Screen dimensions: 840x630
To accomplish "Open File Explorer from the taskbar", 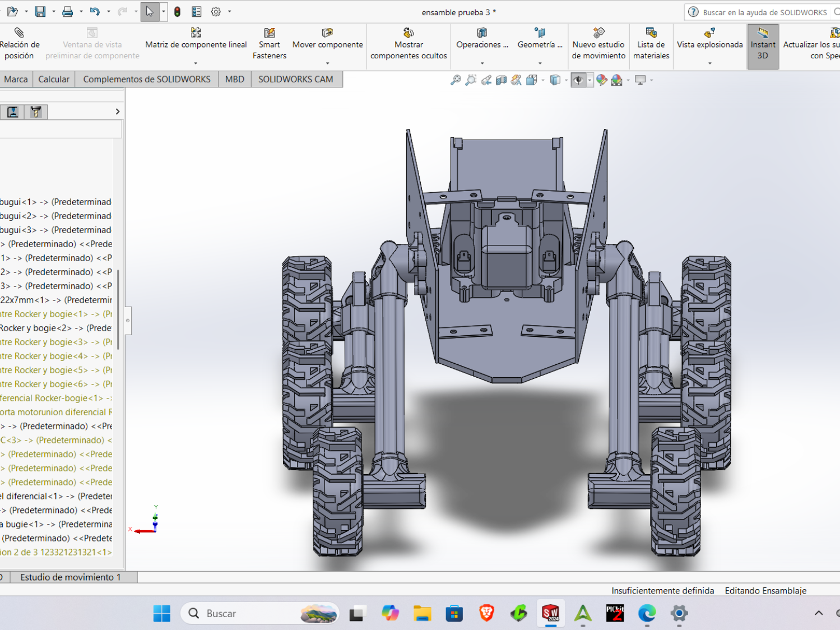I will tap(422, 613).
